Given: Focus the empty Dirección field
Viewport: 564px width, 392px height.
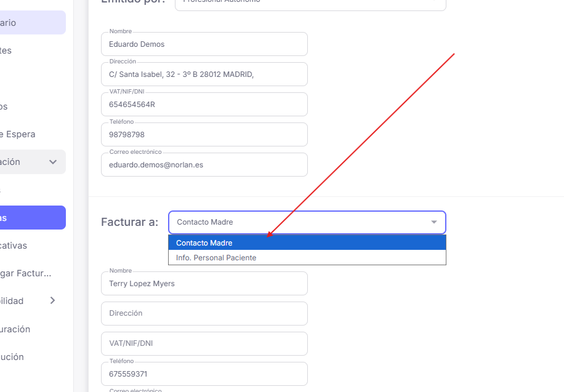Looking at the screenshot, I should tap(204, 313).
